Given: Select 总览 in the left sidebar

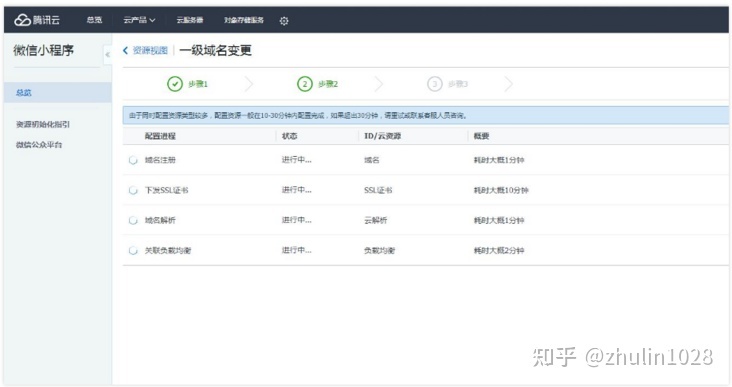Looking at the screenshot, I should [57, 92].
